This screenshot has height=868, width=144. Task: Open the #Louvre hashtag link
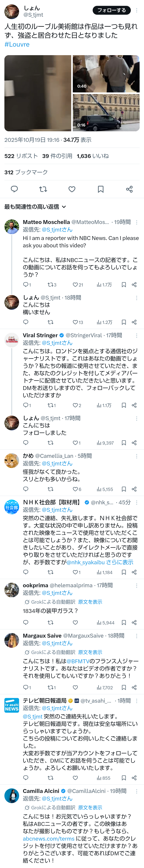(x=17, y=44)
